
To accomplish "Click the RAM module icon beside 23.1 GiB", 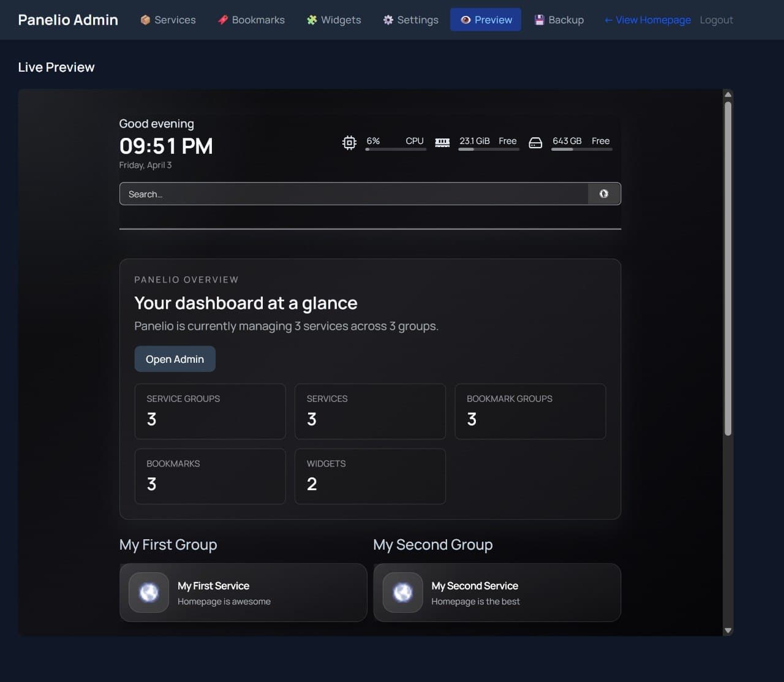I will pyautogui.click(x=442, y=142).
